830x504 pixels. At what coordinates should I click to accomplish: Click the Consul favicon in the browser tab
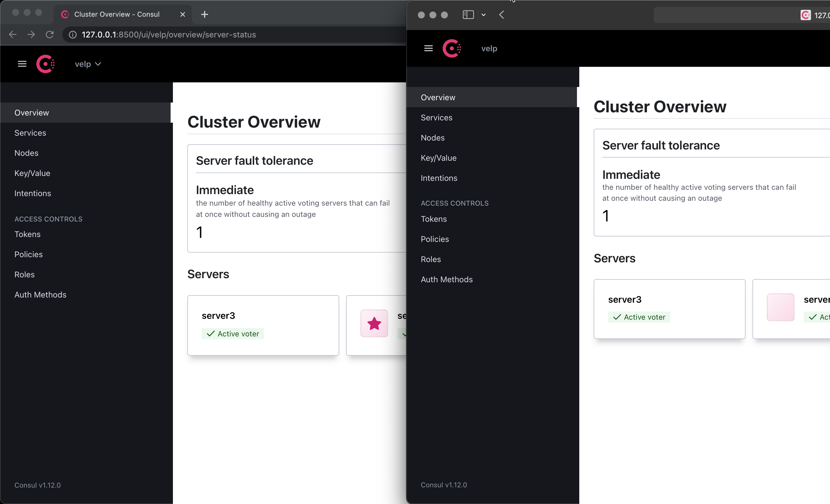(65, 14)
